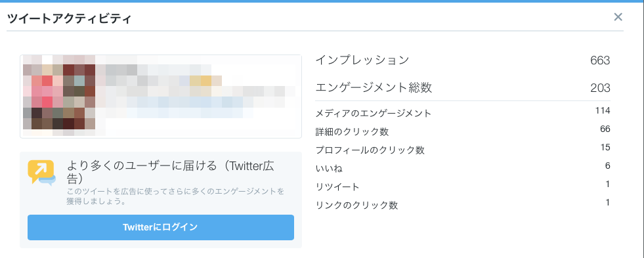Click the より多くのユーザーに届ける heading
Image resolution: width=644 pixels, height=258 pixels.
[x=142, y=165]
